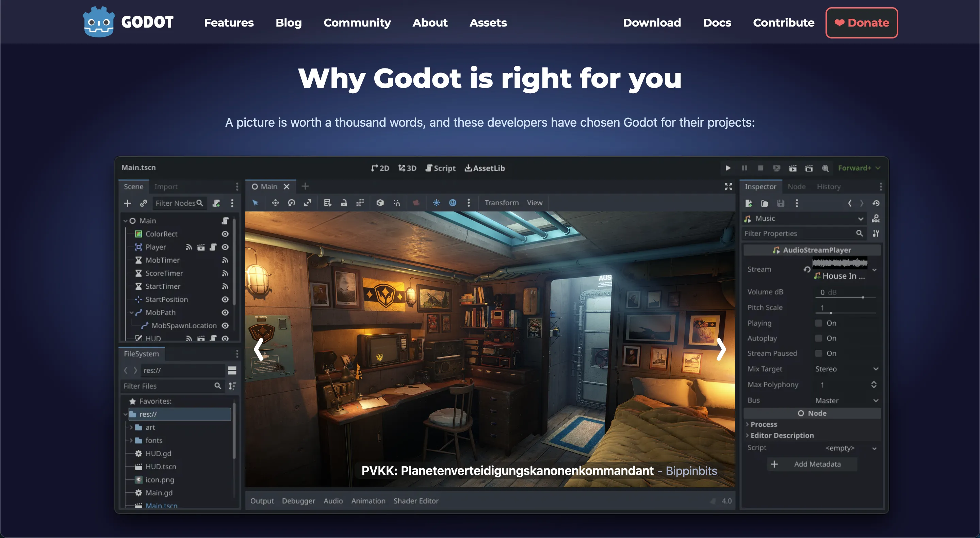Click the new resource icon in Inspector
The height and width of the screenshot is (538, 980).
[749, 203]
